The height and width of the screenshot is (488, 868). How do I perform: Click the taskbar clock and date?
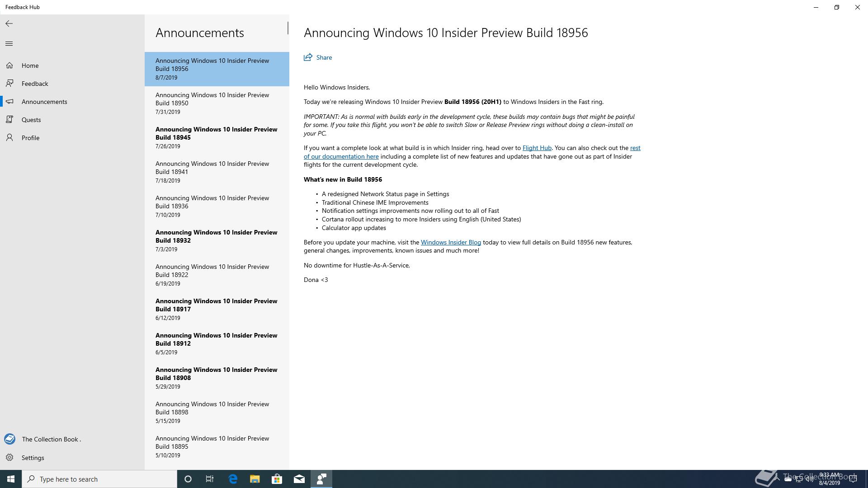pyautogui.click(x=829, y=479)
